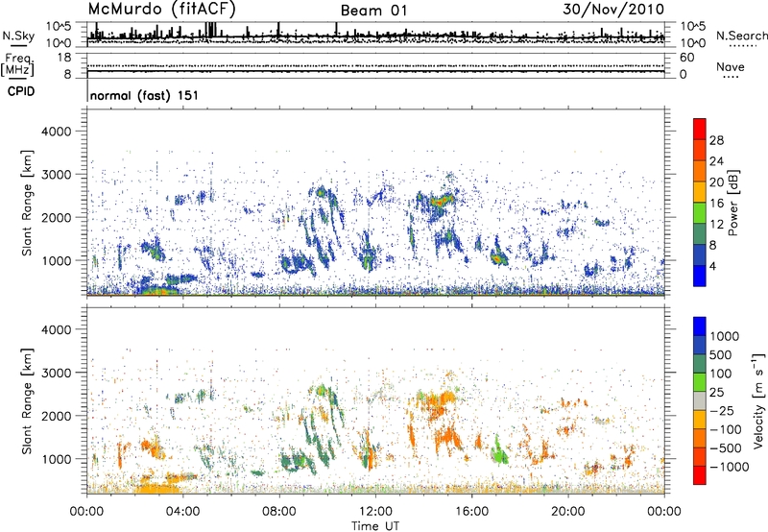Click the '16' label on power scale

pyautogui.click(x=716, y=204)
